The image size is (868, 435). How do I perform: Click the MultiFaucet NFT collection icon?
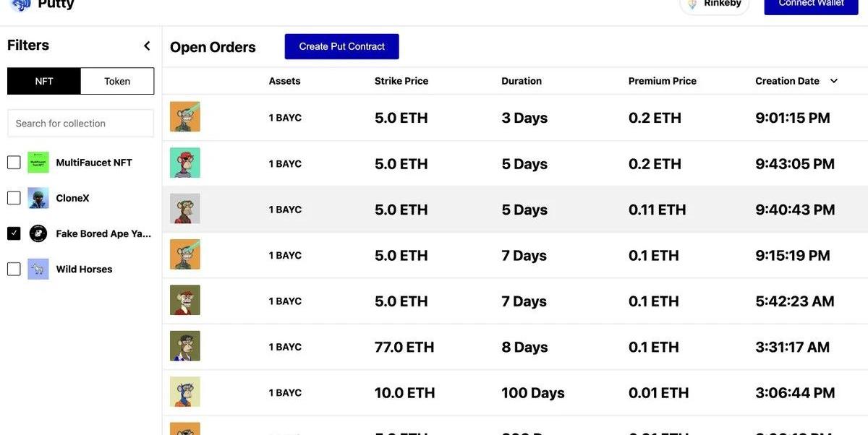pyautogui.click(x=38, y=163)
